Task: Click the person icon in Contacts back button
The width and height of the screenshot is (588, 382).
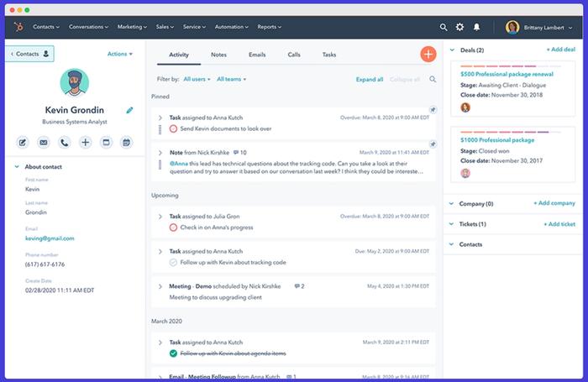Action: (45, 54)
